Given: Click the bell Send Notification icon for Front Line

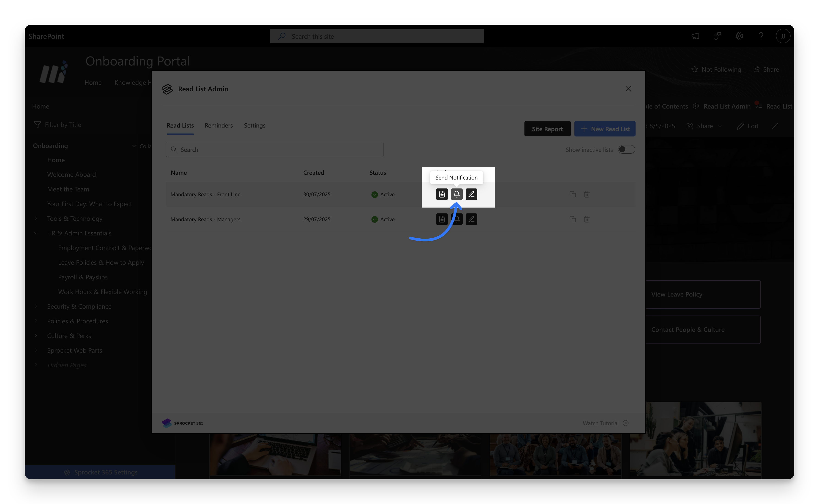Looking at the screenshot, I should pyautogui.click(x=456, y=194).
